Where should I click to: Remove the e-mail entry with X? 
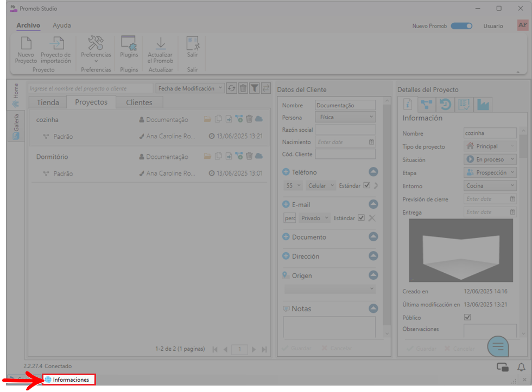pyautogui.click(x=372, y=218)
